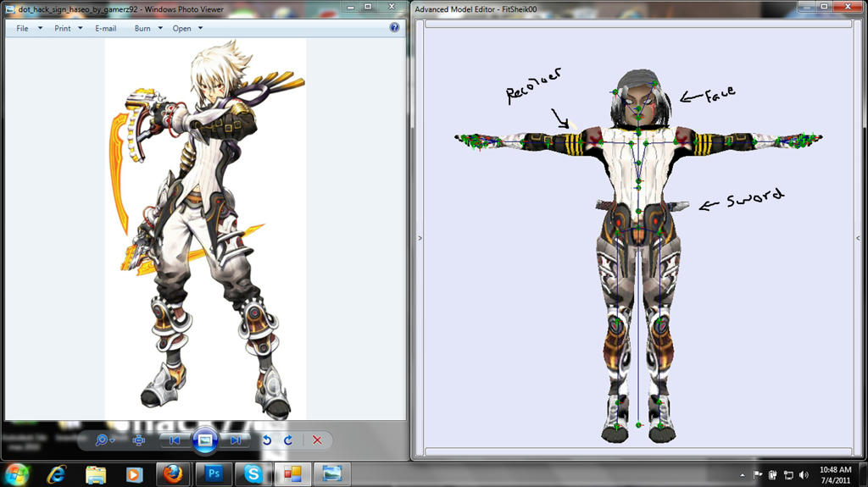Skip to the next photo
The image size is (868, 487).
236,440
